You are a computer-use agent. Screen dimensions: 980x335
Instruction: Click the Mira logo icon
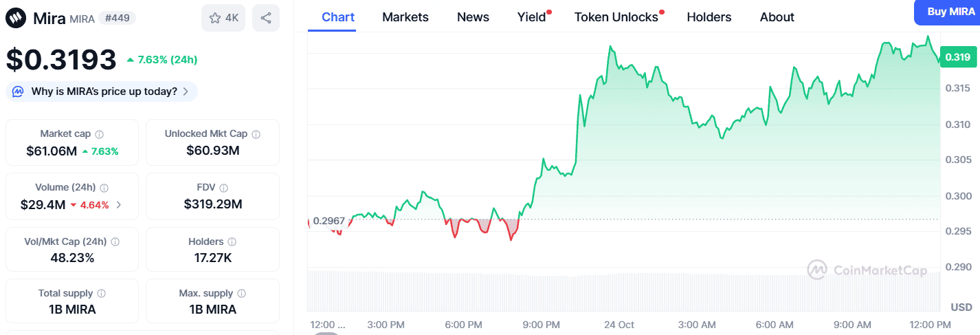(x=16, y=18)
